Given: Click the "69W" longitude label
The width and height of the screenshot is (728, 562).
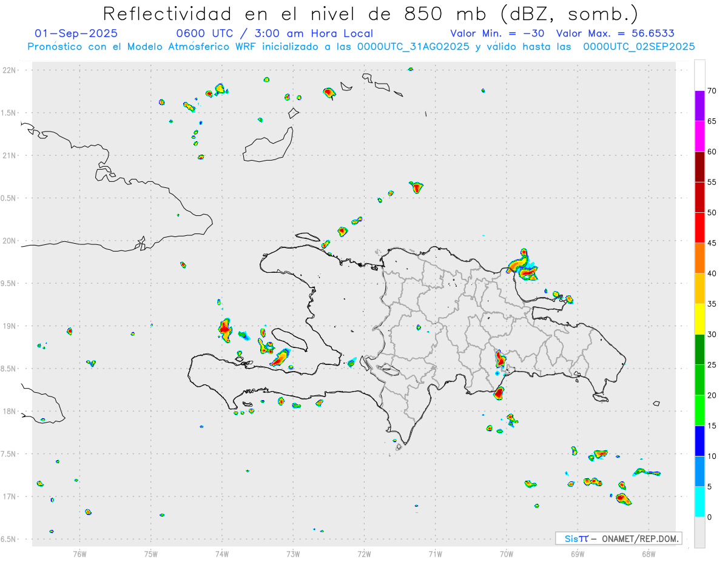Looking at the screenshot, I should click(578, 554).
